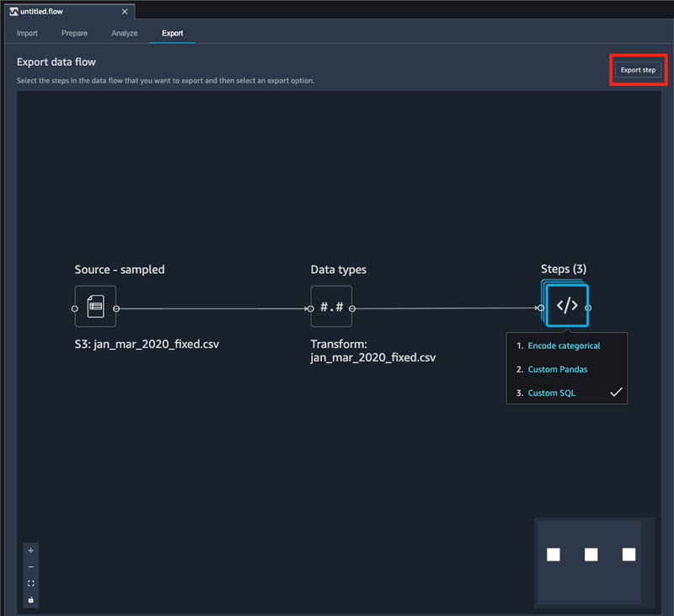This screenshot has height=616, width=674.
Task: Toggle the Custom SQL checkmark
Action: 616,392
